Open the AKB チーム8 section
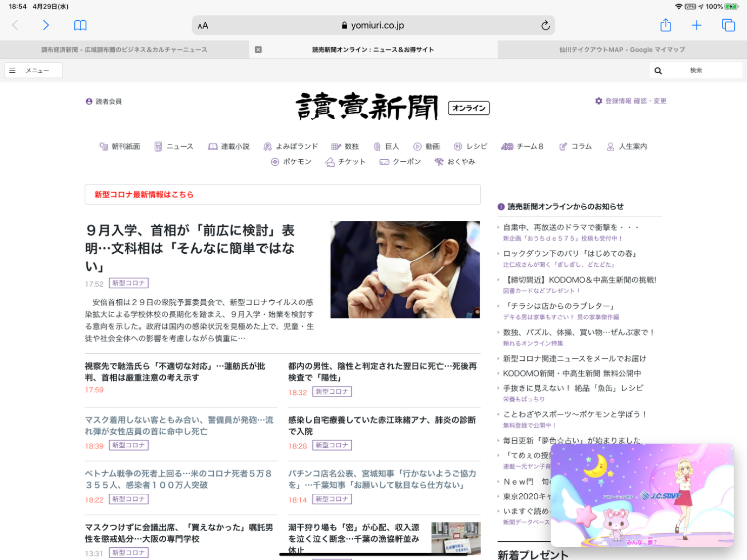Viewport: 747px width, 560px height. coord(522,147)
